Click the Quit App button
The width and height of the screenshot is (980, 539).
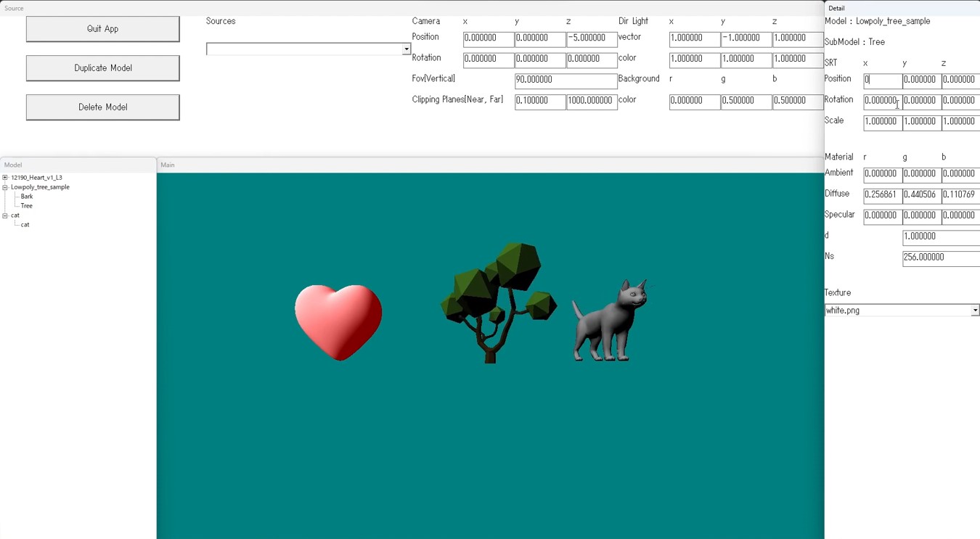click(102, 29)
